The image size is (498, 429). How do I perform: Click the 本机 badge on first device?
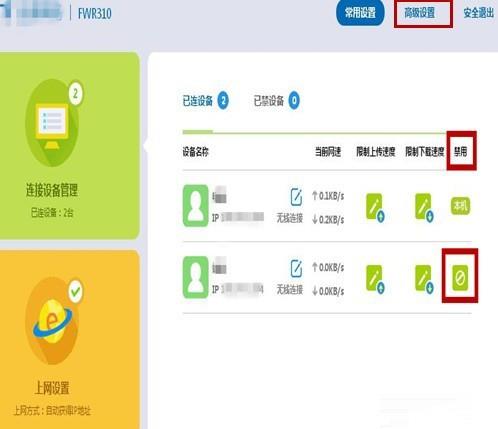[x=460, y=206]
